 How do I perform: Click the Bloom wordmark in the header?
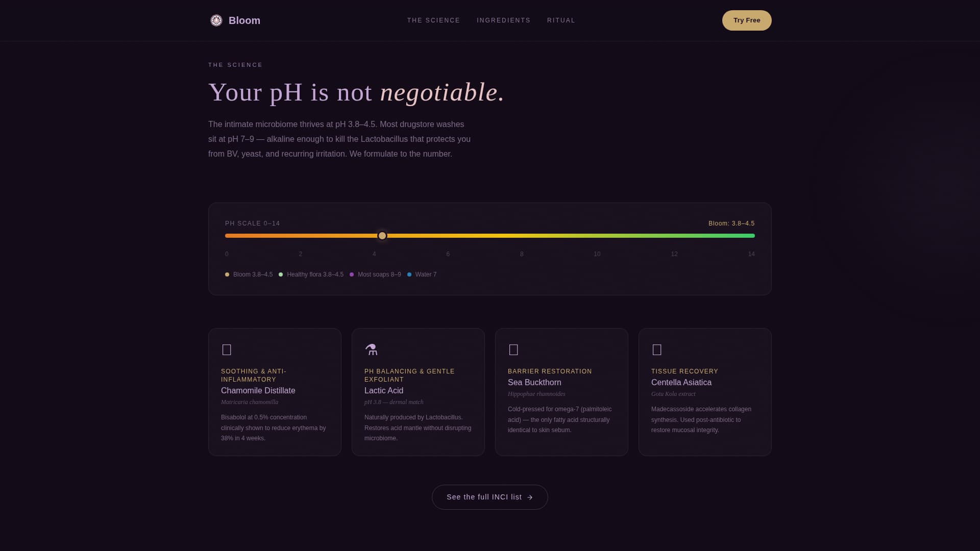pos(244,20)
